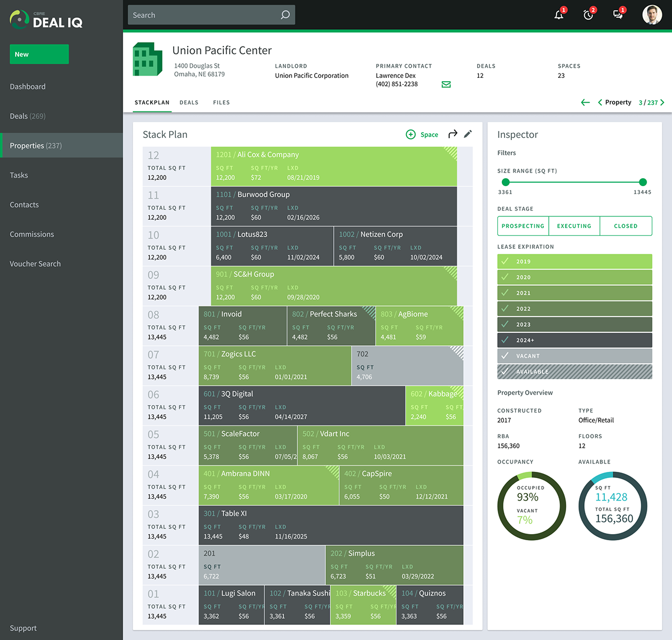Viewport: 672px width, 640px height.
Task: Open Properties (237) in sidebar
Action: point(62,145)
